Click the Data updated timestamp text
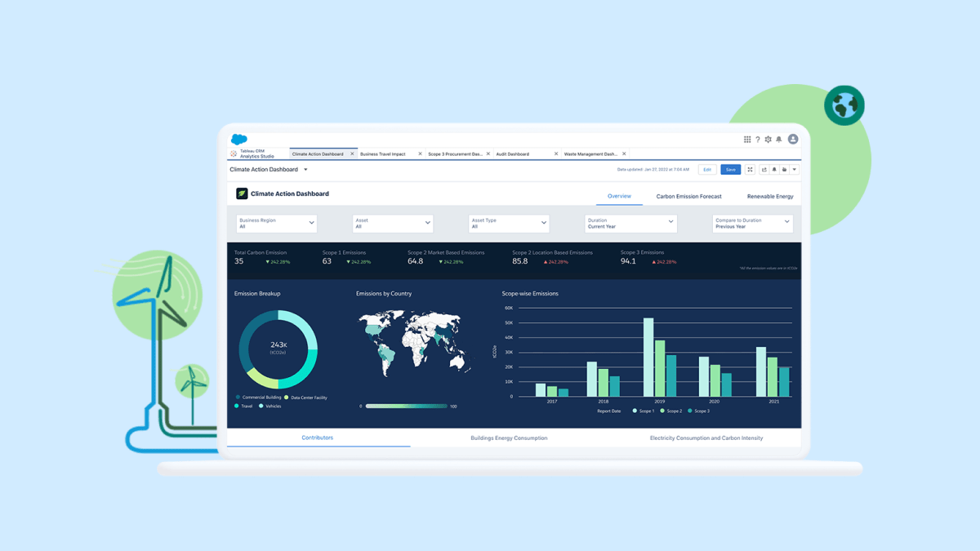This screenshot has height=551, width=980. click(x=653, y=170)
